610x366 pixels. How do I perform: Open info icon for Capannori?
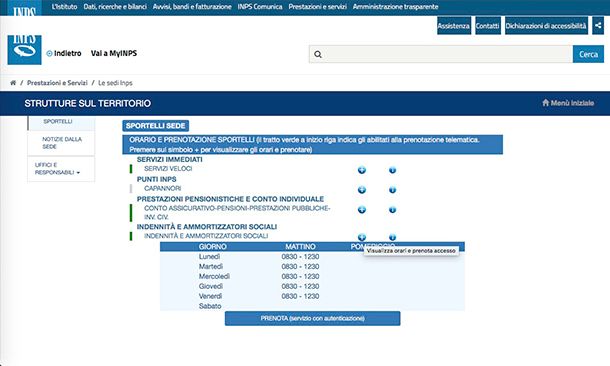(x=392, y=190)
